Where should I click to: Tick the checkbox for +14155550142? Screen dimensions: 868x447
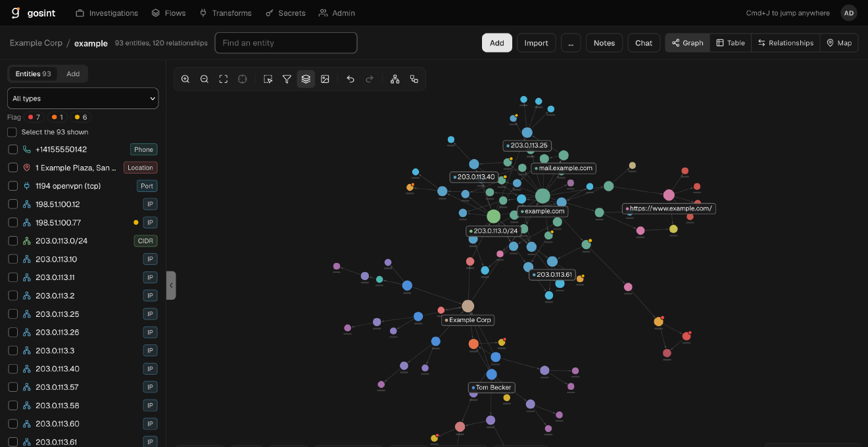12,149
